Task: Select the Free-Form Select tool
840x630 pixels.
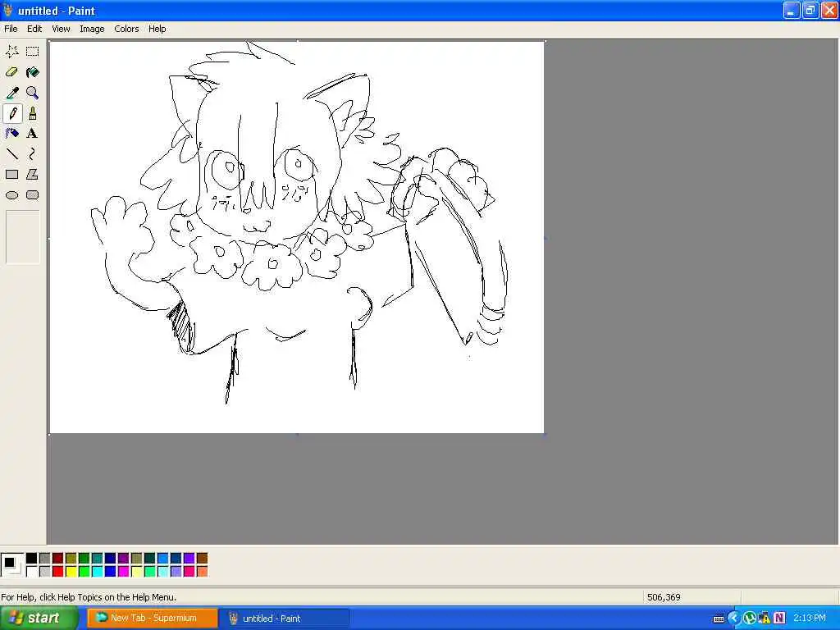Action: pyautogui.click(x=11, y=52)
